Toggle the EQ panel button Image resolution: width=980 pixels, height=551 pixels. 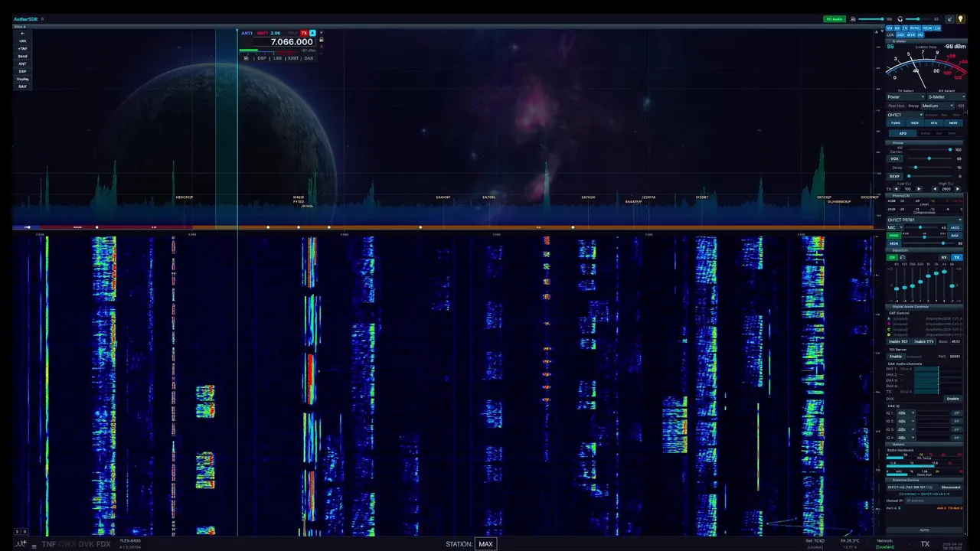click(937, 28)
